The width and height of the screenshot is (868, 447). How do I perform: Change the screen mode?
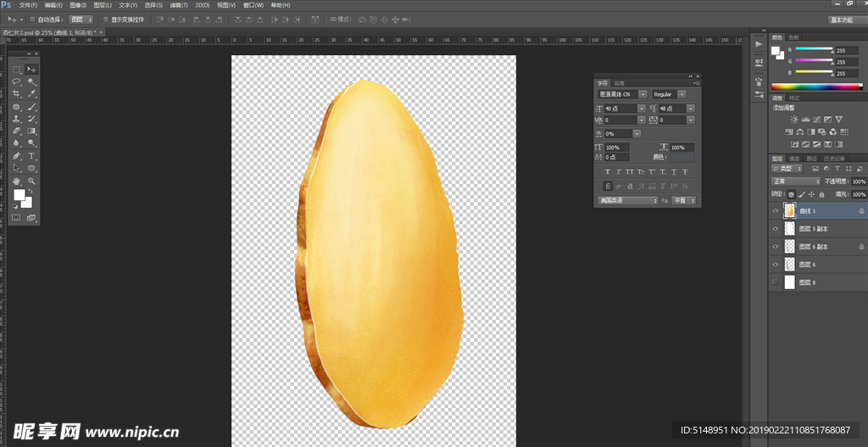tap(31, 218)
